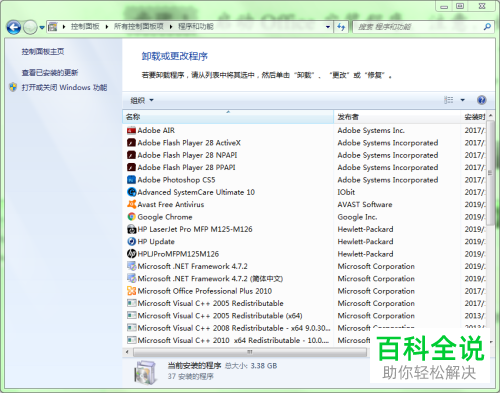Viewport: 500px width, 393px height.
Task: Select HP Update icon
Action: point(131,241)
